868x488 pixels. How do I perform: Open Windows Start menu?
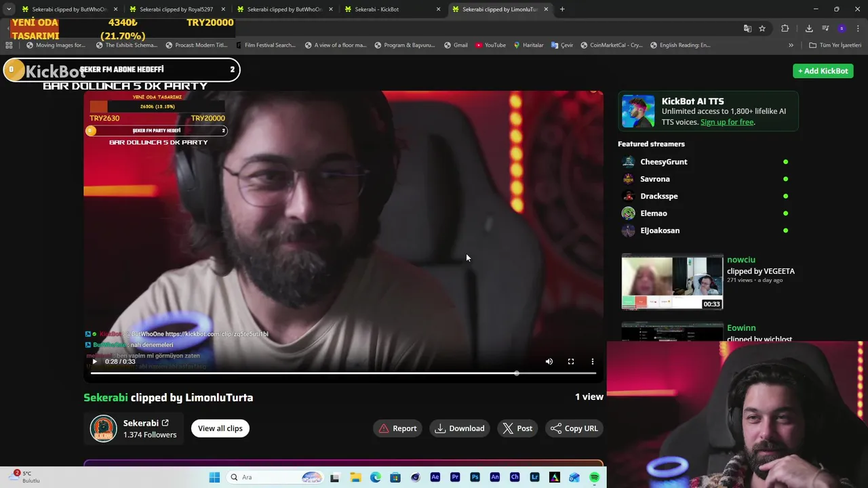214,477
